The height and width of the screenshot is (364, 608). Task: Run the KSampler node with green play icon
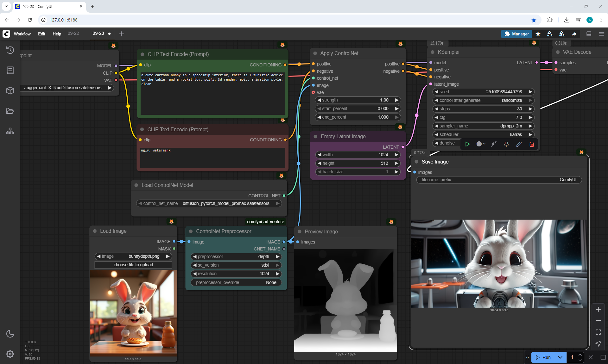467,144
